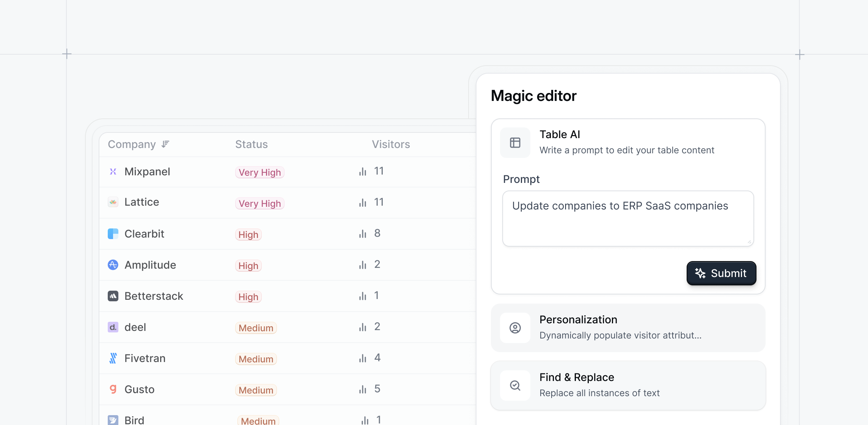Select the Clearbit company name
868x425 pixels.
click(145, 234)
